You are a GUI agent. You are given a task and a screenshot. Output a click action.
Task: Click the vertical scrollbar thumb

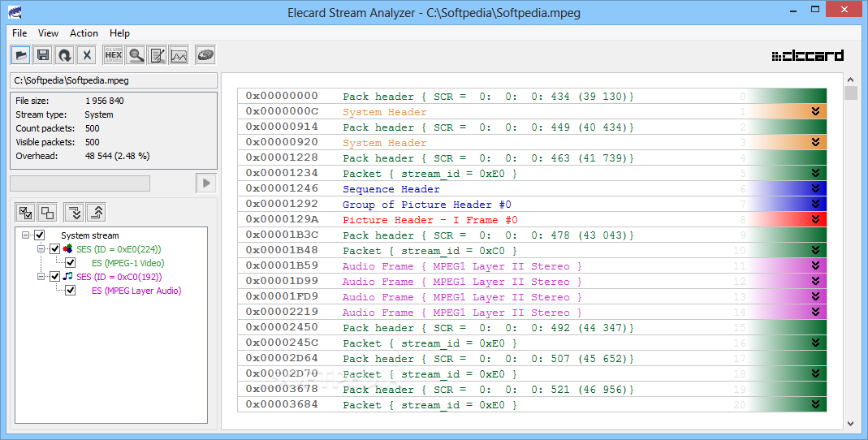851,93
